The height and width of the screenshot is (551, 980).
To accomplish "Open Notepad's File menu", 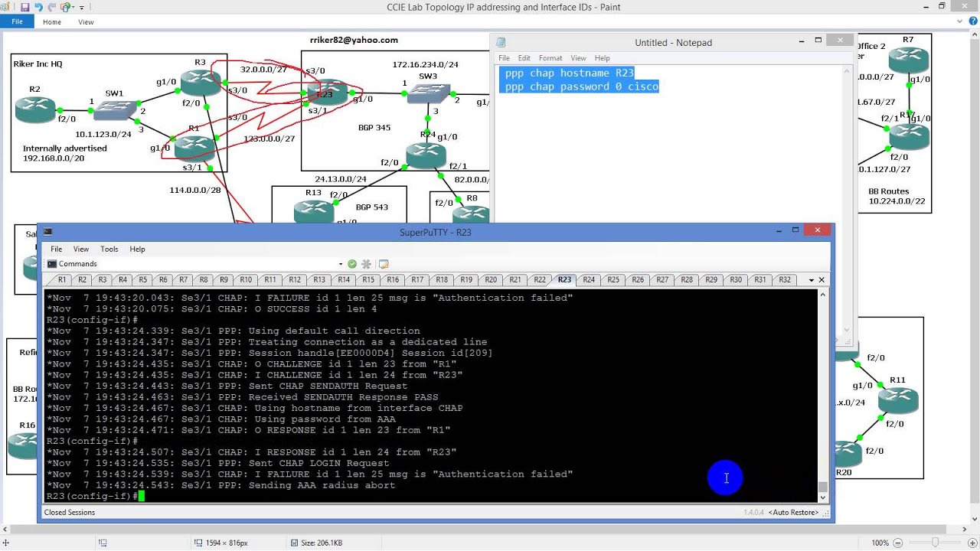I will click(504, 58).
